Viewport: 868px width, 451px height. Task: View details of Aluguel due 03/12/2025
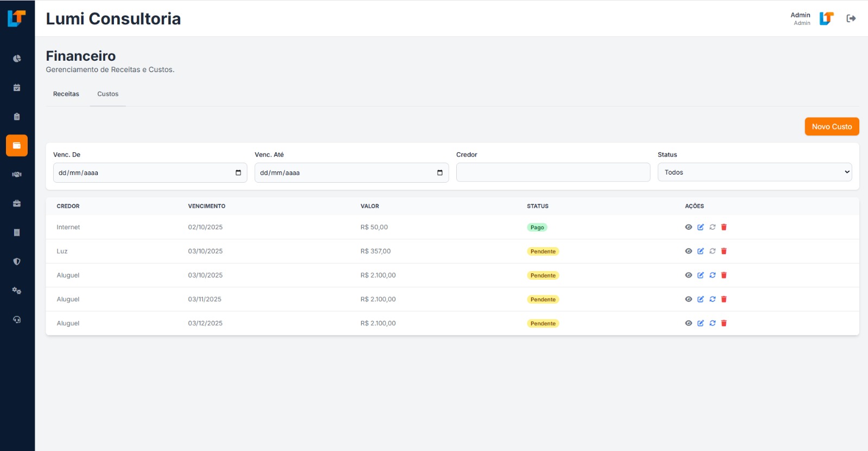point(688,323)
